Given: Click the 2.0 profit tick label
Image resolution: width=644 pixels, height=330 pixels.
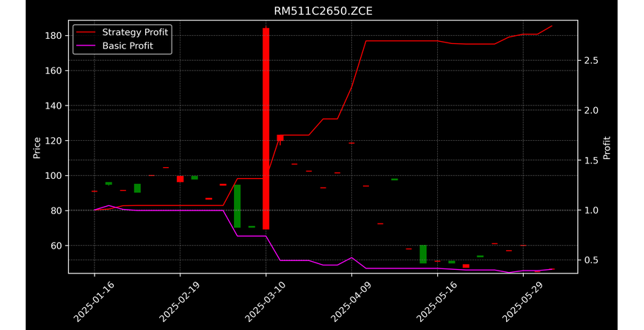Looking at the screenshot, I should click(590, 111).
